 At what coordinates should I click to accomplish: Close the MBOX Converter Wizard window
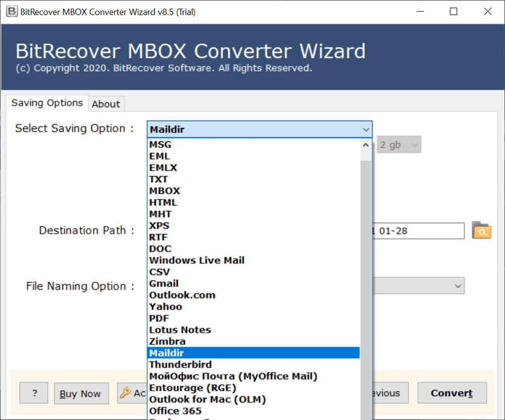pos(488,12)
